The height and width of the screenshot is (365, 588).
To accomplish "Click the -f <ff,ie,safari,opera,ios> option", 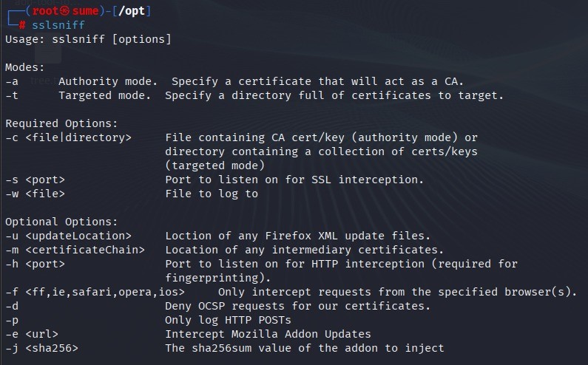I will tap(95, 292).
